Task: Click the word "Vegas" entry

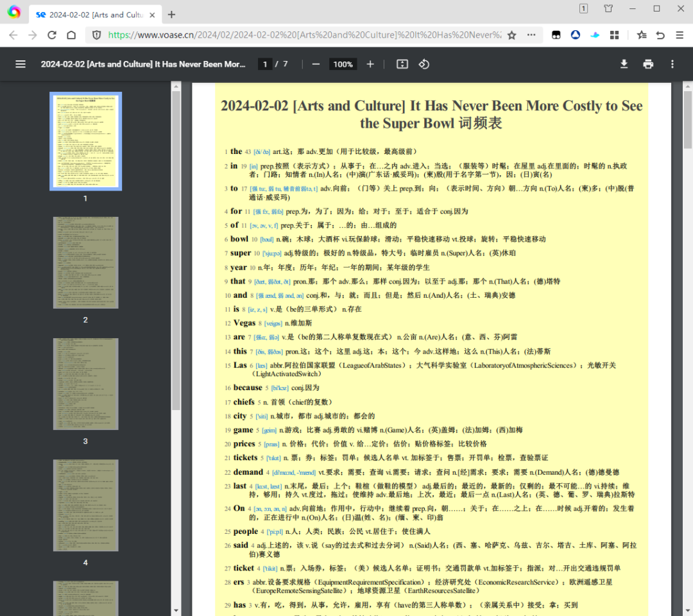Action: point(244,323)
